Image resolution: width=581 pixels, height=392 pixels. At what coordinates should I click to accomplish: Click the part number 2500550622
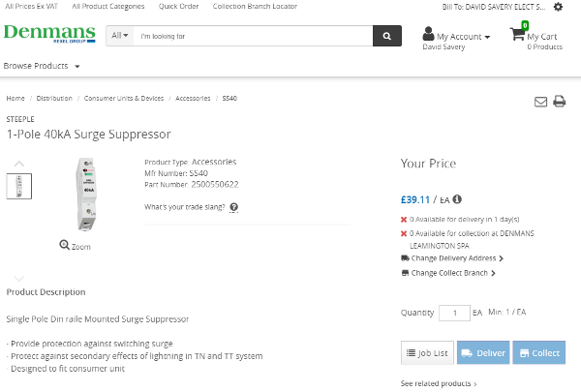[x=215, y=185]
